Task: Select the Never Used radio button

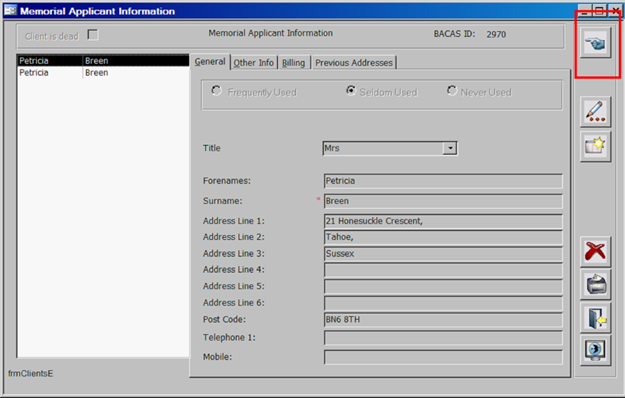Action: (452, 91)
